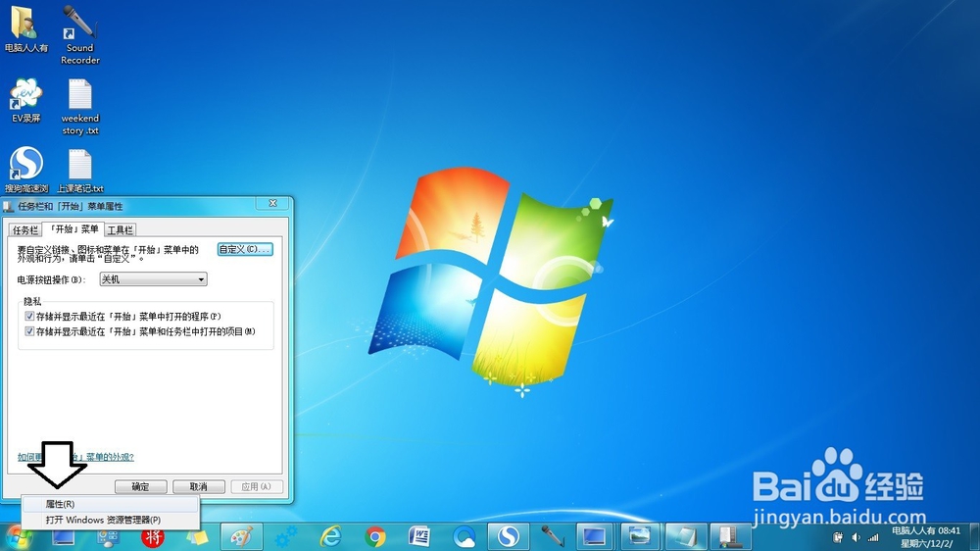This screenshot has width=980, height=551.
Task: Launch Google Chrome from the taskbar
Action: click(x=375, y=536)
